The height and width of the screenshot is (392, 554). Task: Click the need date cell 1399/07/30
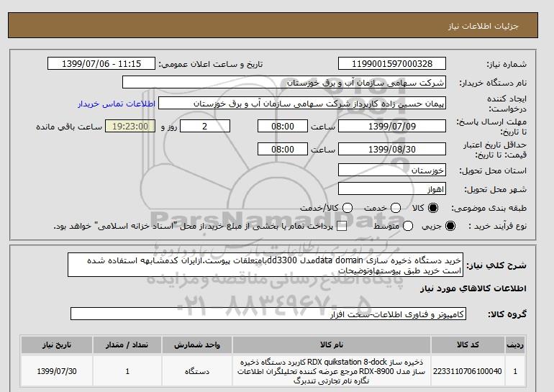pos(57,372)
